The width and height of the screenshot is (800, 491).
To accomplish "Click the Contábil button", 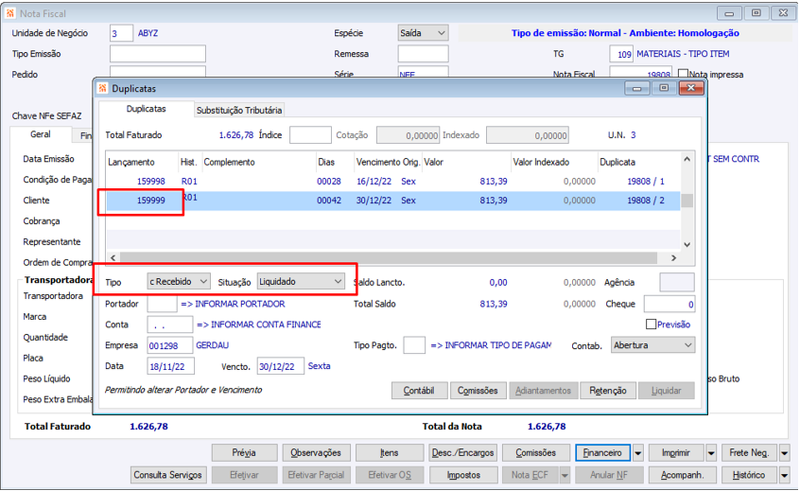I will [x=419, y=390].
